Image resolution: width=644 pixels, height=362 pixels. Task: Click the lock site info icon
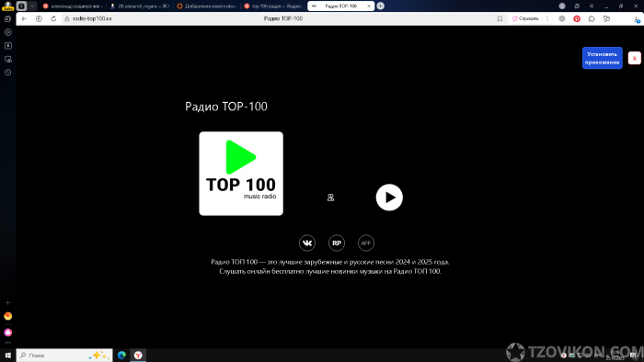tap(67, 19)
